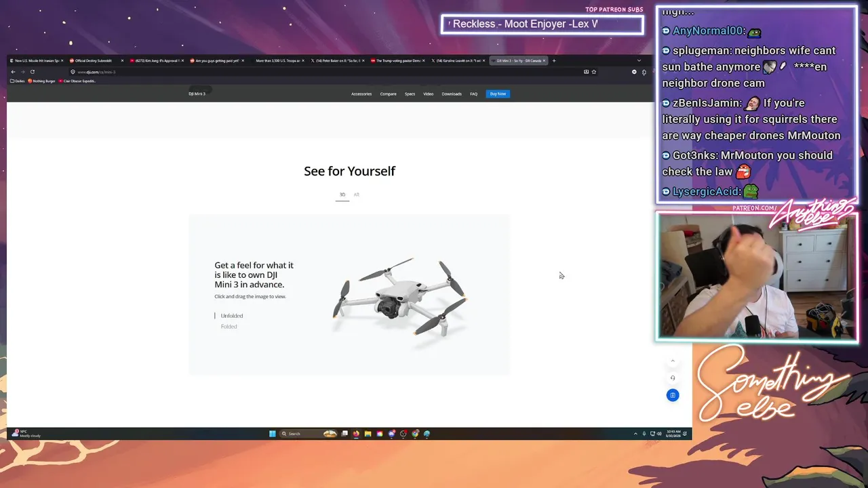Open the weather widget Mostly cloudy
This screenshot has height=488, width=868.
click(x=26, y=434)
